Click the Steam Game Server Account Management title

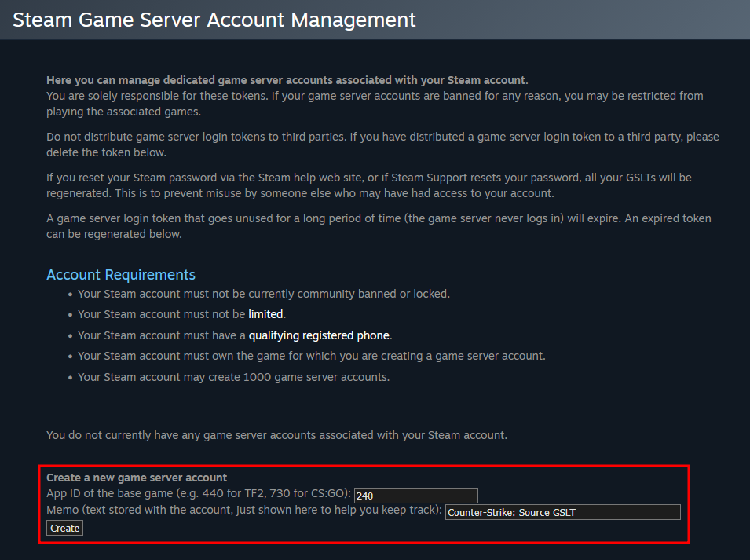click(x=214, y=20)
